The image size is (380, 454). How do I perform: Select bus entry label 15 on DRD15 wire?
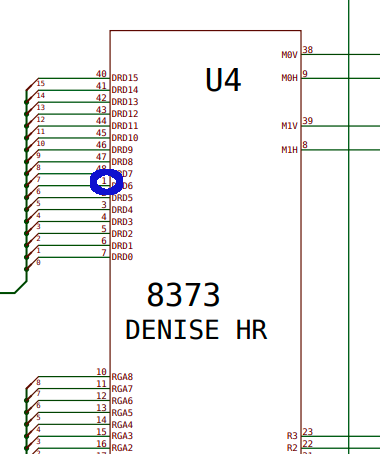coord(41,83)
